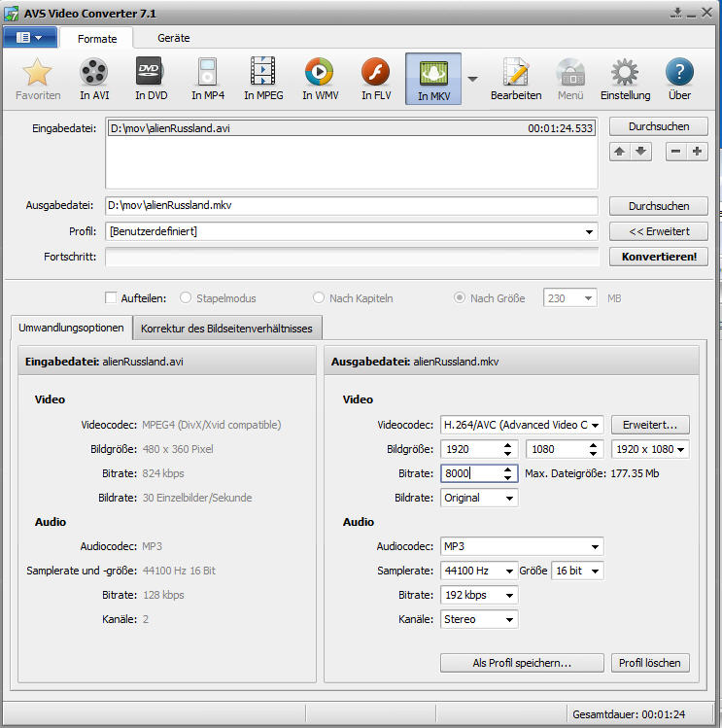
Task: Open the Favoriten star icon
Action: [38, 79]
